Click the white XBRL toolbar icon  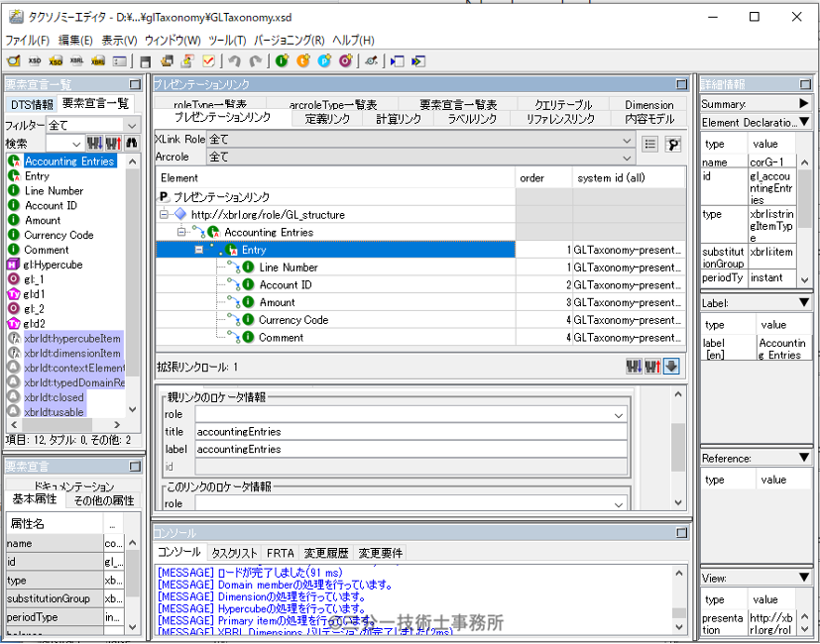pos(77,61)
